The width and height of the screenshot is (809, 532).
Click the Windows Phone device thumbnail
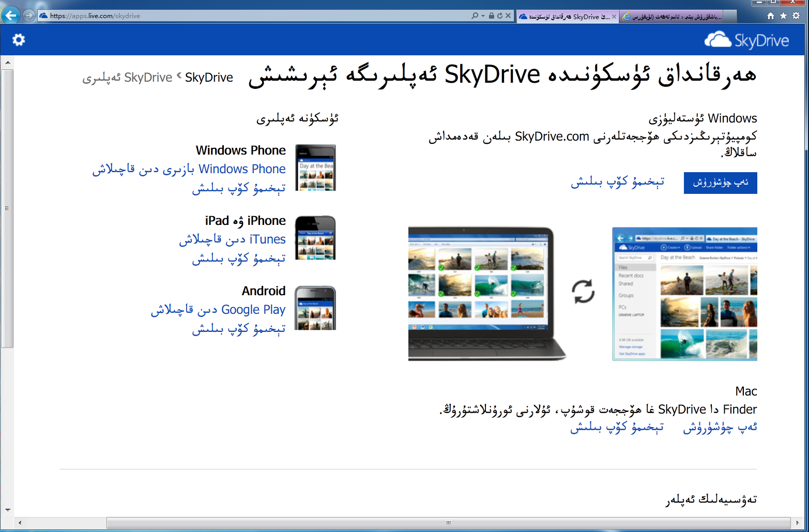click(315, 168)
